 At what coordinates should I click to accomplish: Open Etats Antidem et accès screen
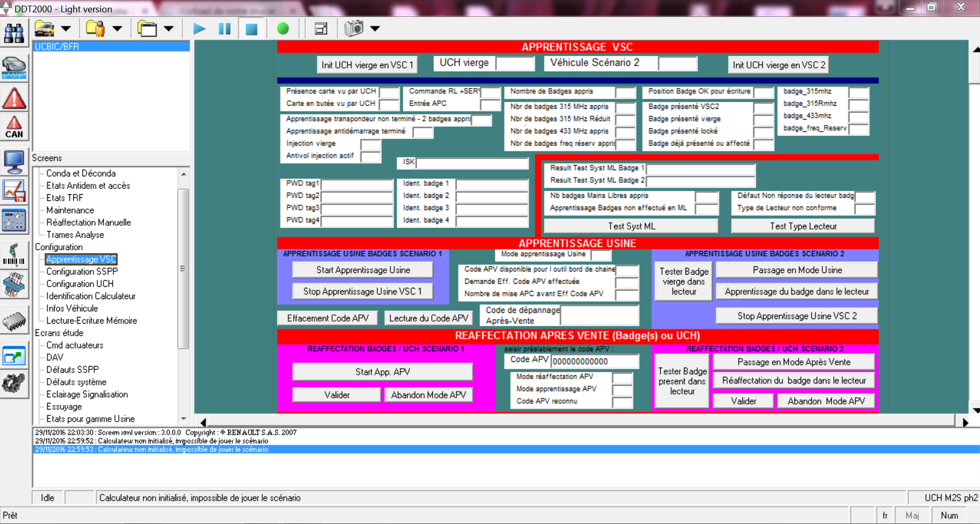point(88,186)
